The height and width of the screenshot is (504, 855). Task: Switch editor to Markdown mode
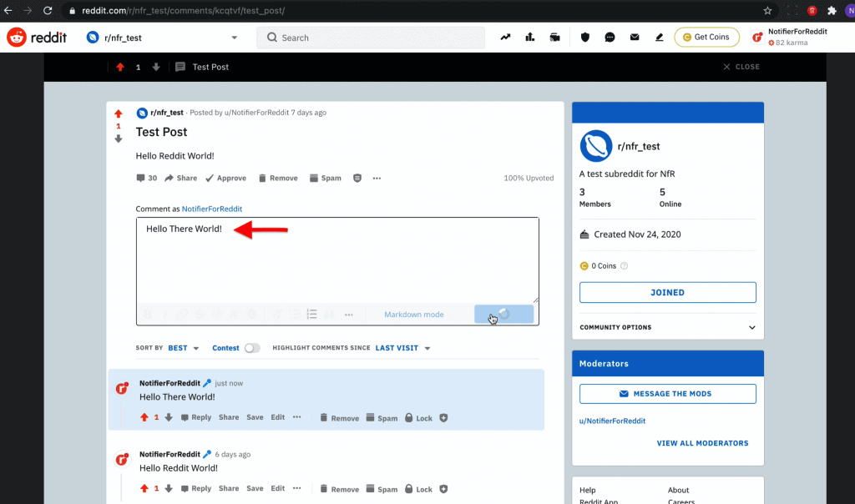[x=414, y=315]
